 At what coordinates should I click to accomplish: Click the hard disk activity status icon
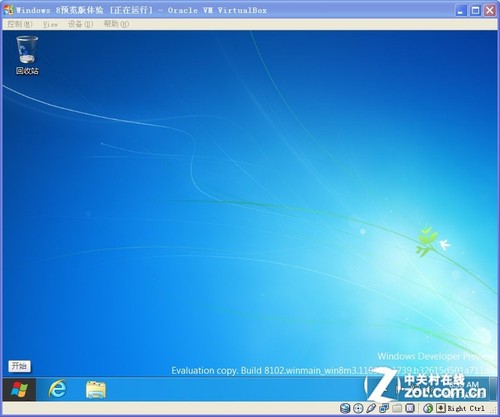pyautogui.click(x=345, y=408)
